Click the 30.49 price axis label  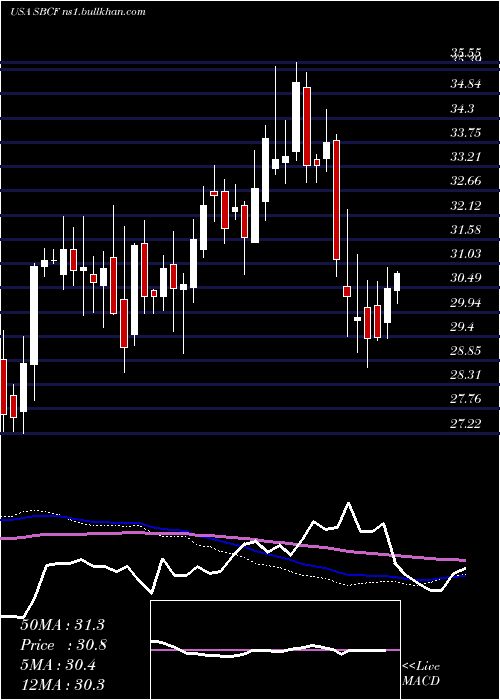click(x=466, y=278)
